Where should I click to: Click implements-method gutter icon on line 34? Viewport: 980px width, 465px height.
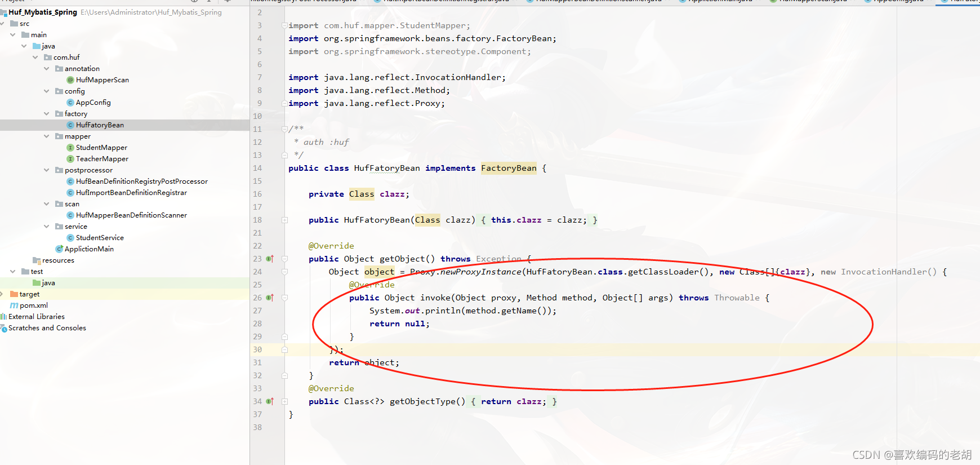[270, 401]
